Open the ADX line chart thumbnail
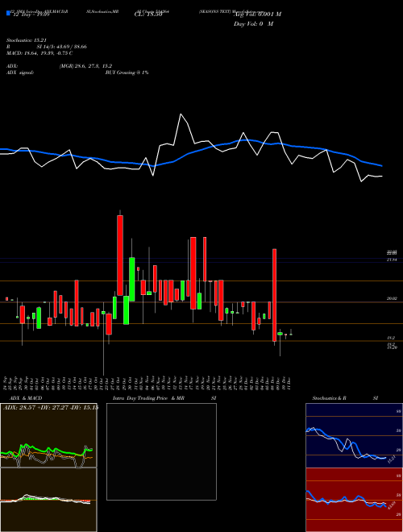 click(x=48, y=435)
